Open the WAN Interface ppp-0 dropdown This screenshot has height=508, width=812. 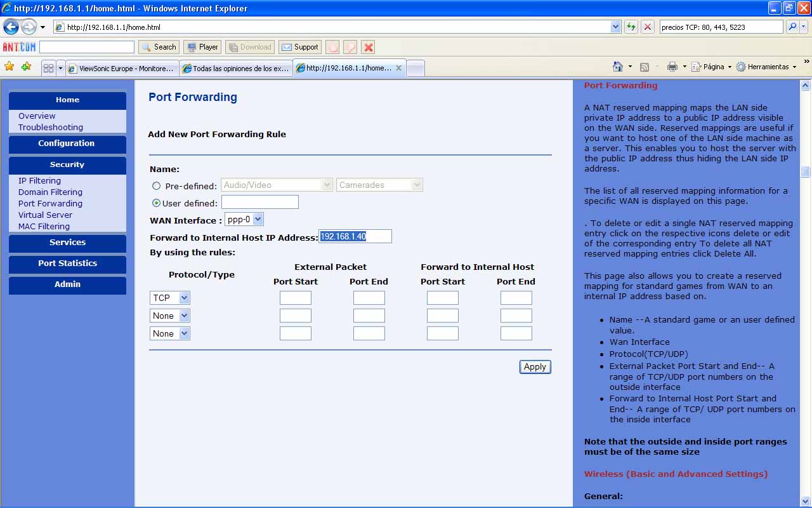(x=244, y=219)
